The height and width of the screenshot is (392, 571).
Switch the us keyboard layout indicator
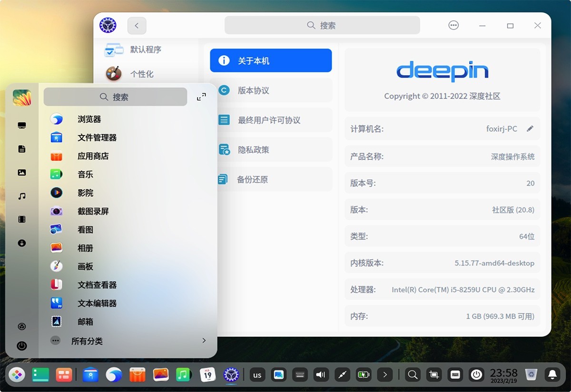257,375
